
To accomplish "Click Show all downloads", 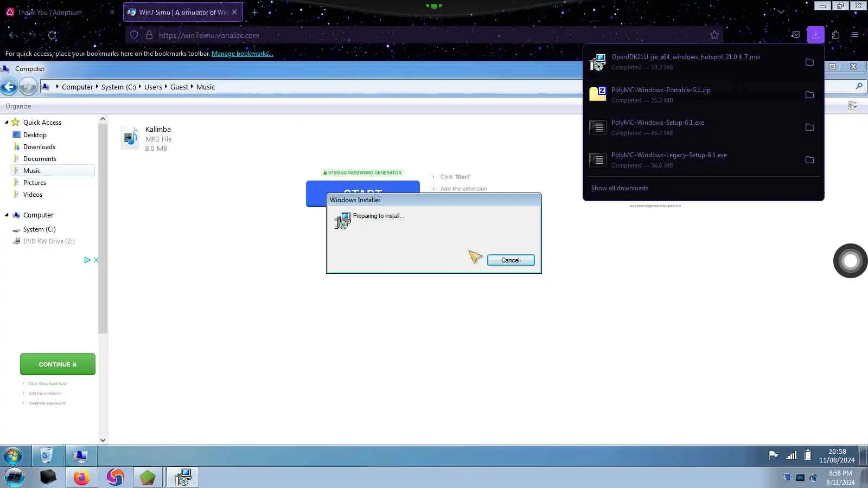I will 620,188.
